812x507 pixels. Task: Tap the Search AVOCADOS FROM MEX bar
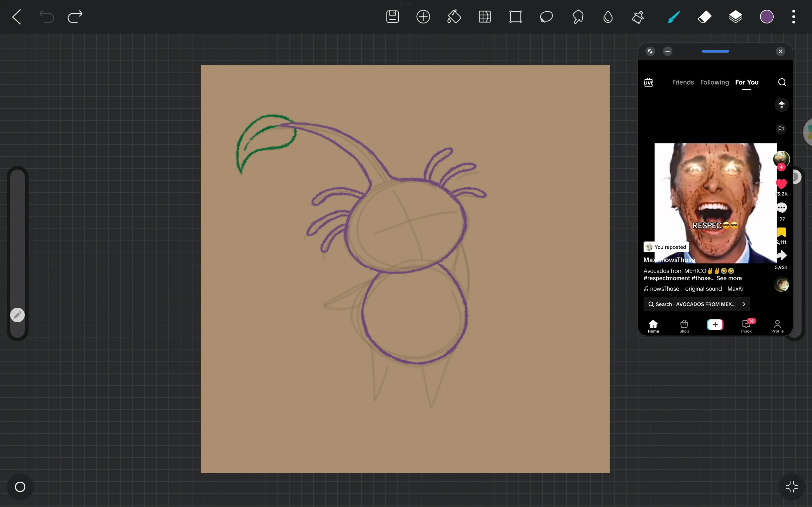tap(691, 304)
